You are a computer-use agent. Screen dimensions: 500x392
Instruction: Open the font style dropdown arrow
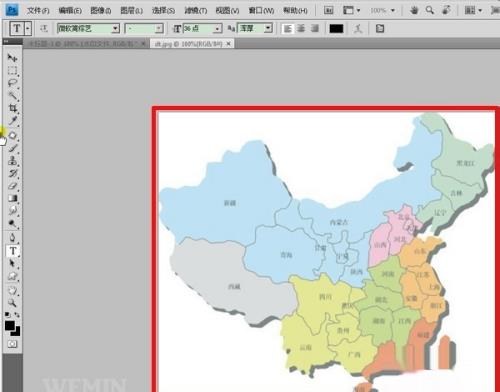159,29
